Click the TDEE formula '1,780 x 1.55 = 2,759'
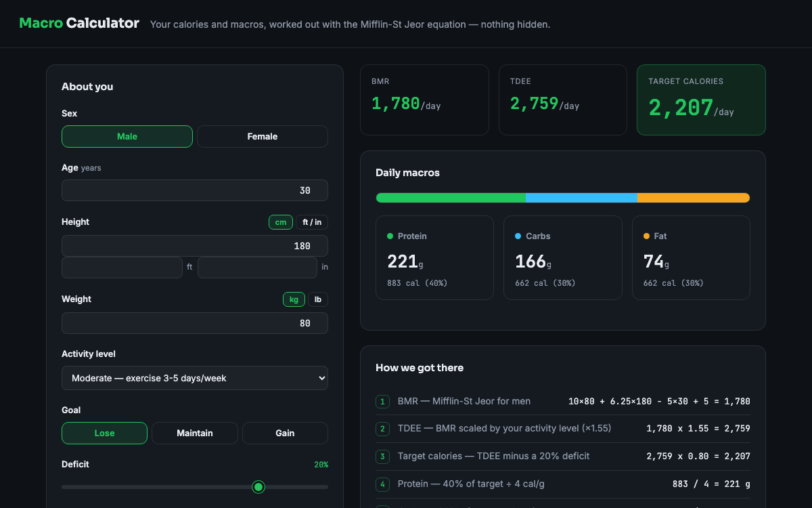Screen dimensions: 812x508 698,429
